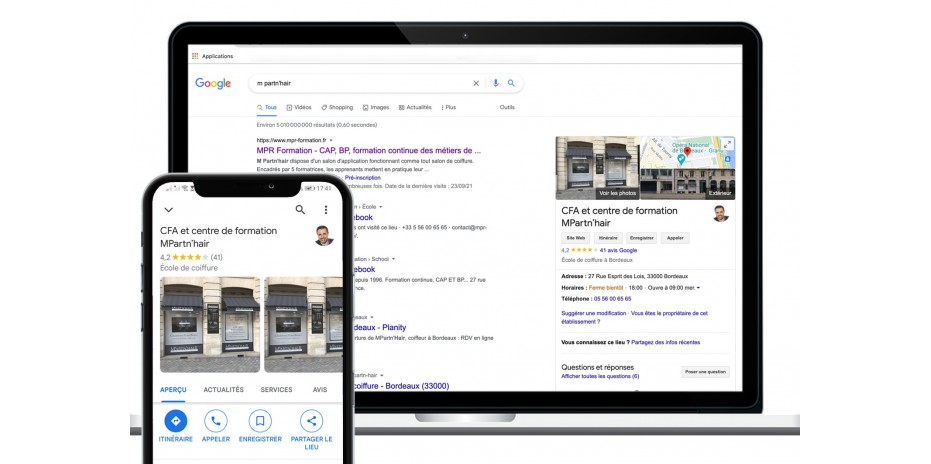
Task: Click Vous êtes le propriétaire de cet établissement
Action: tap(634, 317)
